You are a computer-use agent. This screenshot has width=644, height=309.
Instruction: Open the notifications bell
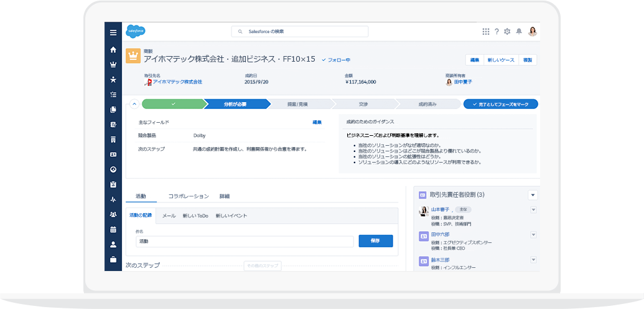pyautogui.click(x=519, y=32)
